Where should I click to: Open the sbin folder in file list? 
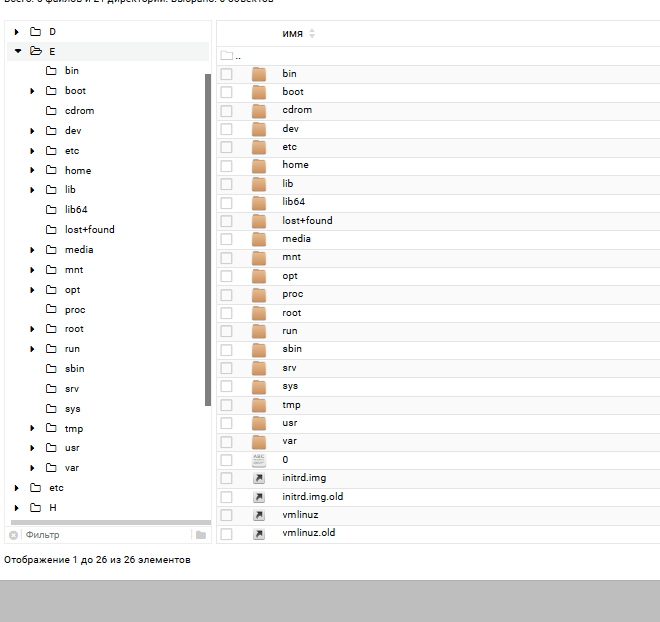pos(291,349)
